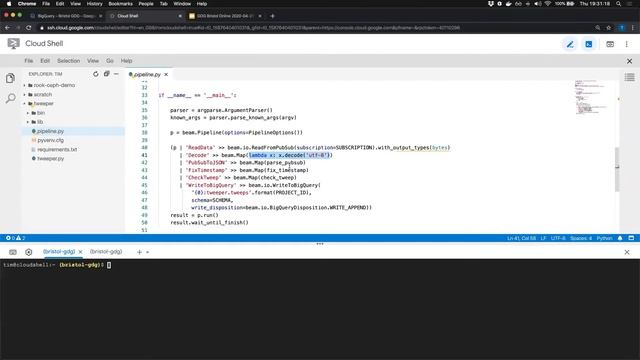Image resolution: width=640 pixels, height=360 pixels.
Task: Change the Python language mode
Action: [604, 238]
